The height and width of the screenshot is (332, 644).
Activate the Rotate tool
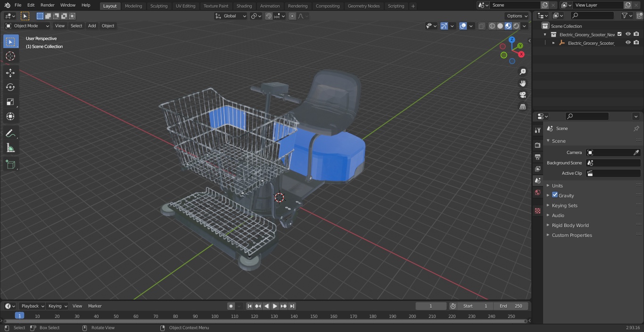point(10,87)
